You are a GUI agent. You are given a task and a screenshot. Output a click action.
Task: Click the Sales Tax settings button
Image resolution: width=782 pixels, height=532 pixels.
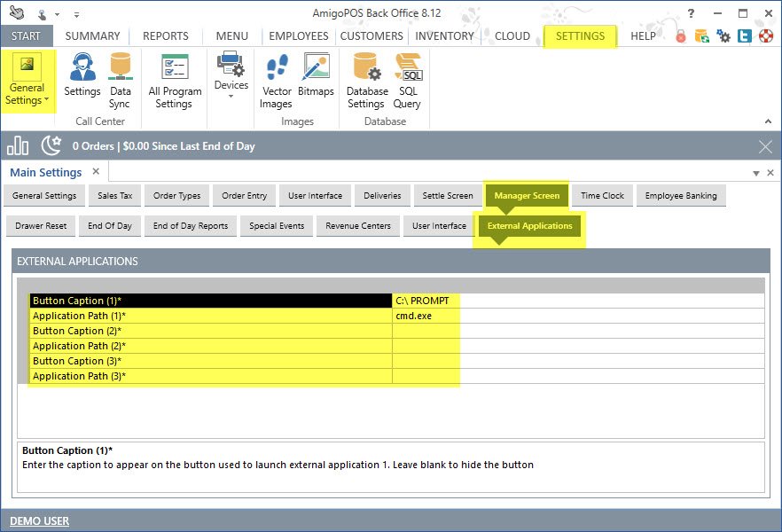pos(114,196)
